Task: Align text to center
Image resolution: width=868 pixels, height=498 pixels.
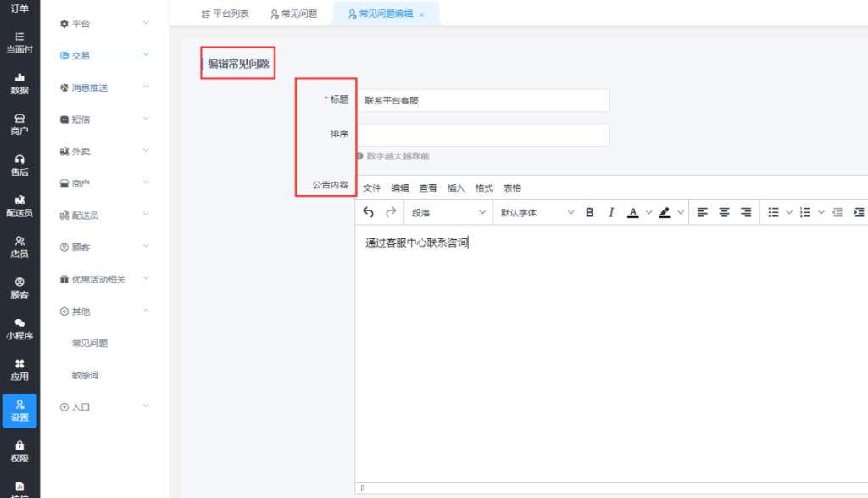Action: coord(724,212)
